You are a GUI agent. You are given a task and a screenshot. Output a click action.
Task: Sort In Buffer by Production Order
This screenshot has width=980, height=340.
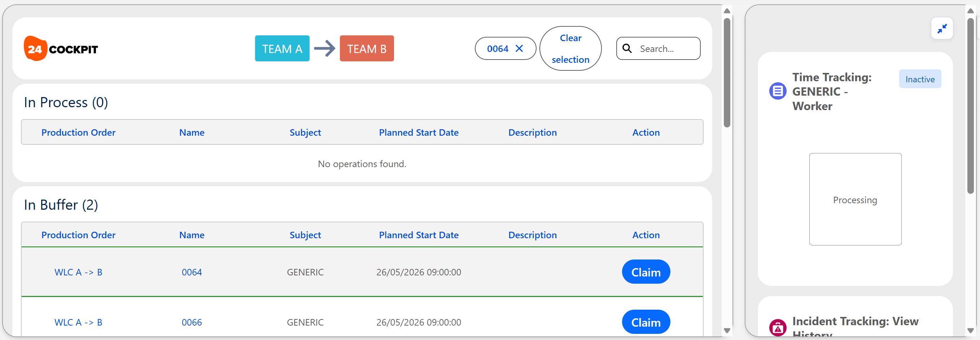(x=78, y=235)
